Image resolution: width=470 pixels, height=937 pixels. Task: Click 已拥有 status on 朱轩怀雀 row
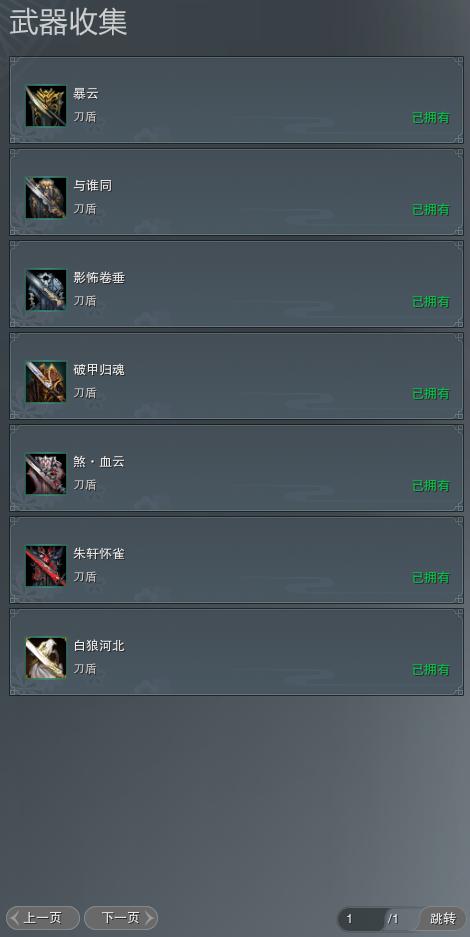[431, 578]
